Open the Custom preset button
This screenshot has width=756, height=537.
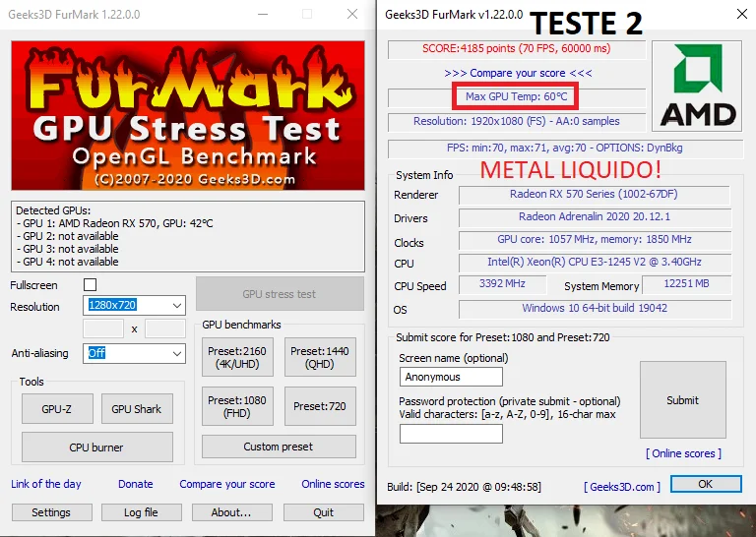tap(279, 447)
